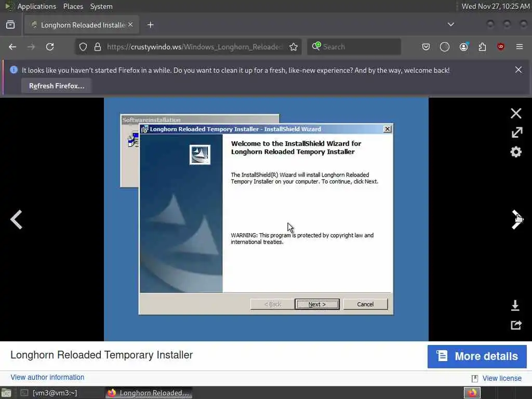The width and height of the screenshot is (532, 399).
Task: Click the grayed forward arrow in the Firefox toolbar
Action: pos(31,47)
